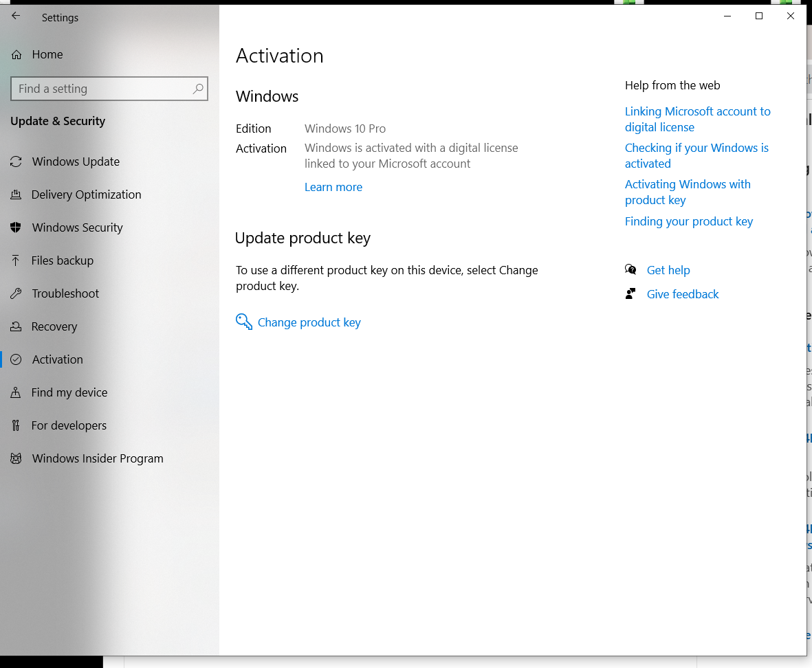This screenshot has width=812, height=668.
Task: Click the Recovery icon in sidebar
Action: 16,326
